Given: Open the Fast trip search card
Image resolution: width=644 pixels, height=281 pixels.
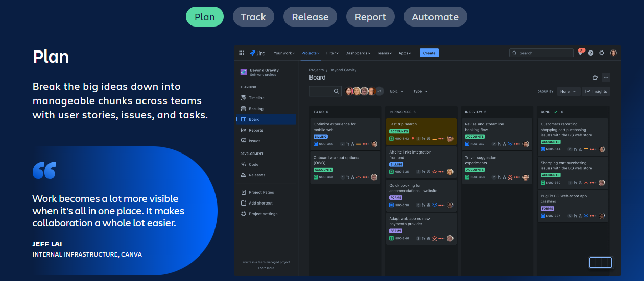Looking at the screenshot, I should (x=421, y=132).
